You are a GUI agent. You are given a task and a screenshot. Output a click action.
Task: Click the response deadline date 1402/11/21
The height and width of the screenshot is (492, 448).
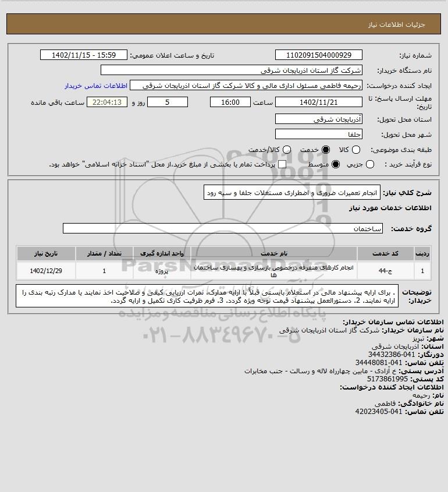tap(318, 102)
